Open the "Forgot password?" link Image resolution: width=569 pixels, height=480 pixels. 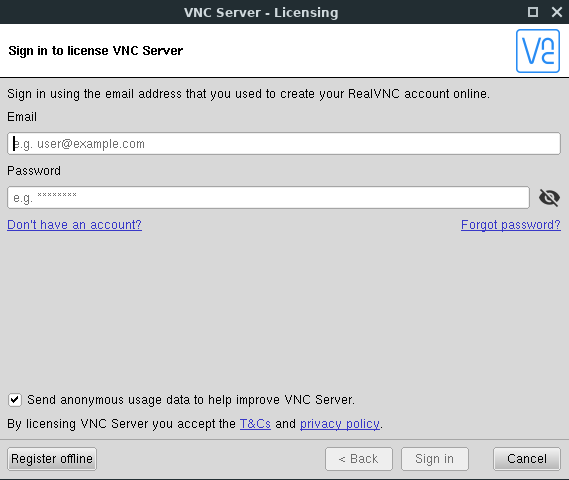tap(511, 225)
